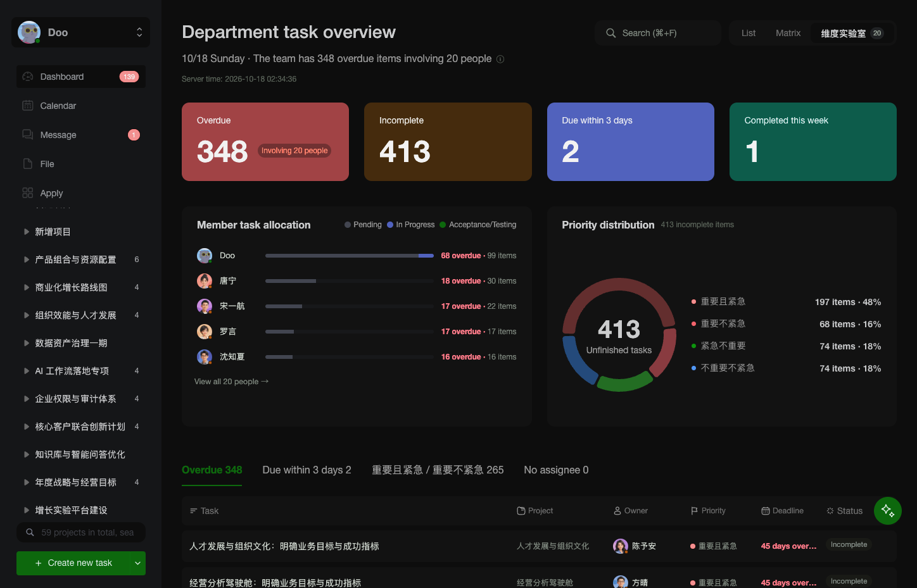Click 宋一航's avatar in member allocation
The height and width of the screenshot is (588, 917).
coord(205,306)
